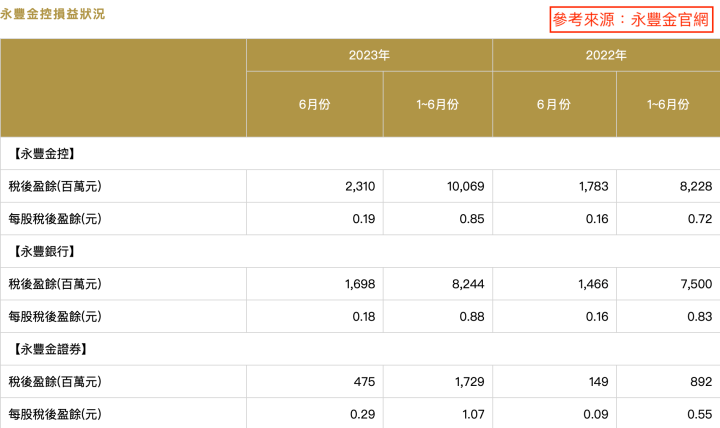Click the 1~6月份 subheader under 2023年
The width and height of the screenshot is (720, 428).
[438, 104]
